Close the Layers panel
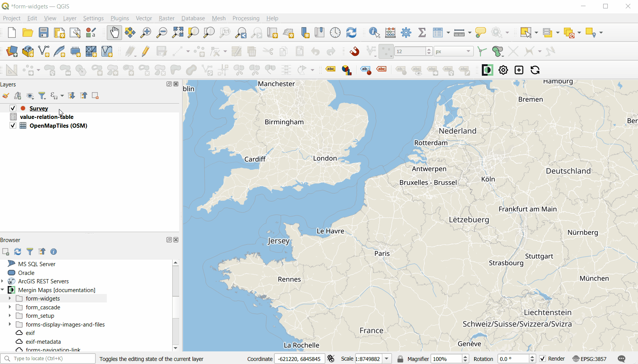This screenshot has height=364, width=638. [176, 84]
